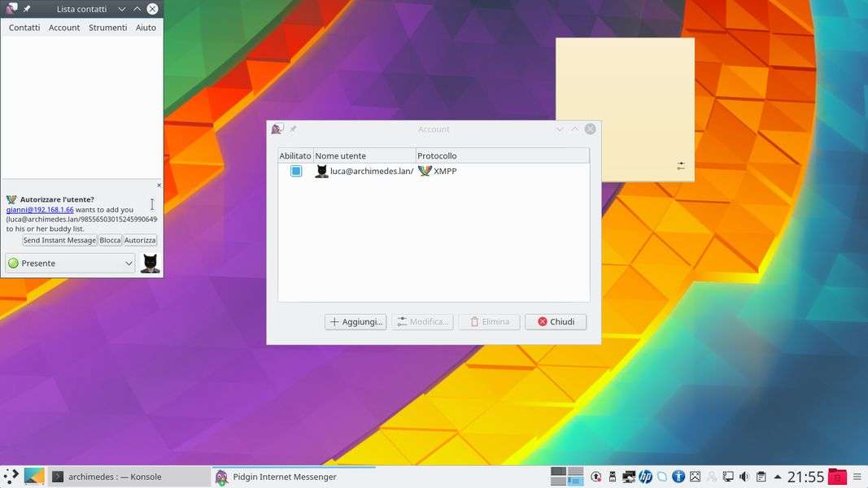868x488 pixels.
Task: Click the cat buddy icon next to status
Action: point(150,264)
